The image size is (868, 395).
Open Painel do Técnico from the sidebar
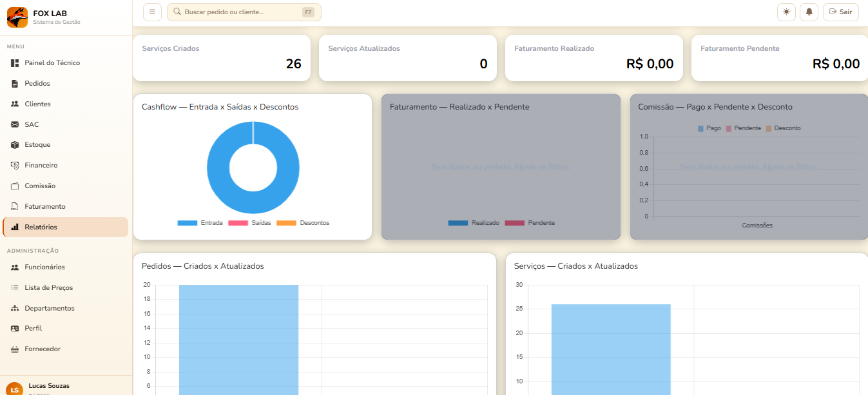(x=52, y=63)
